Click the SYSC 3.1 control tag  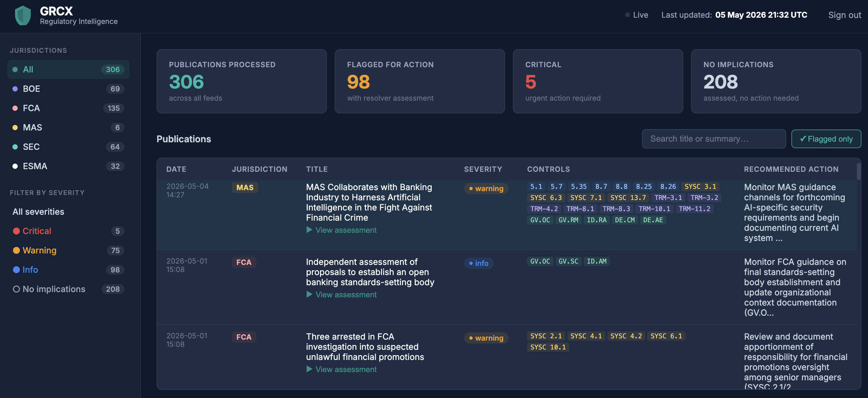point(700,187)
